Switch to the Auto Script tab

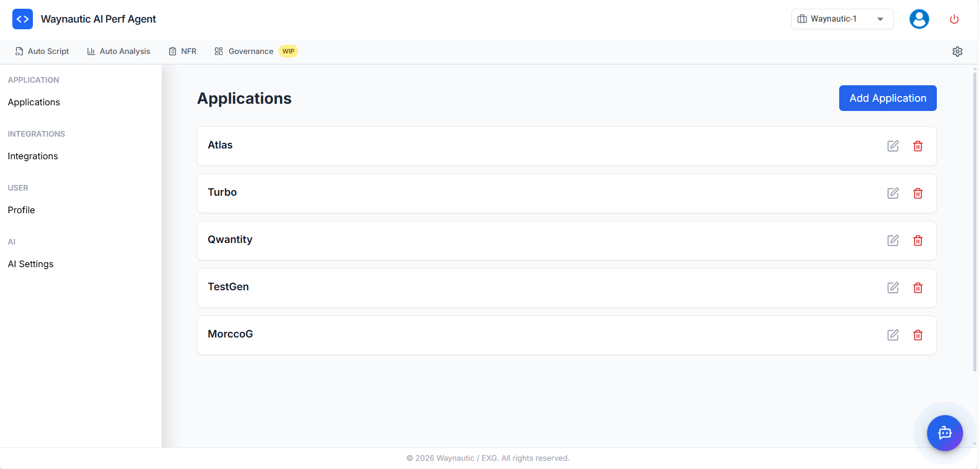pos(43,51)
